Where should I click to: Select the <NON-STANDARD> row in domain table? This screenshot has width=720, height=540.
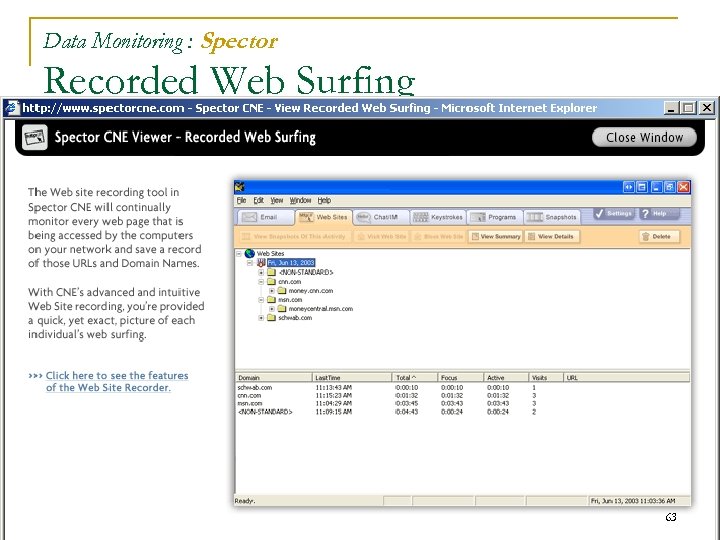(462, 411)
